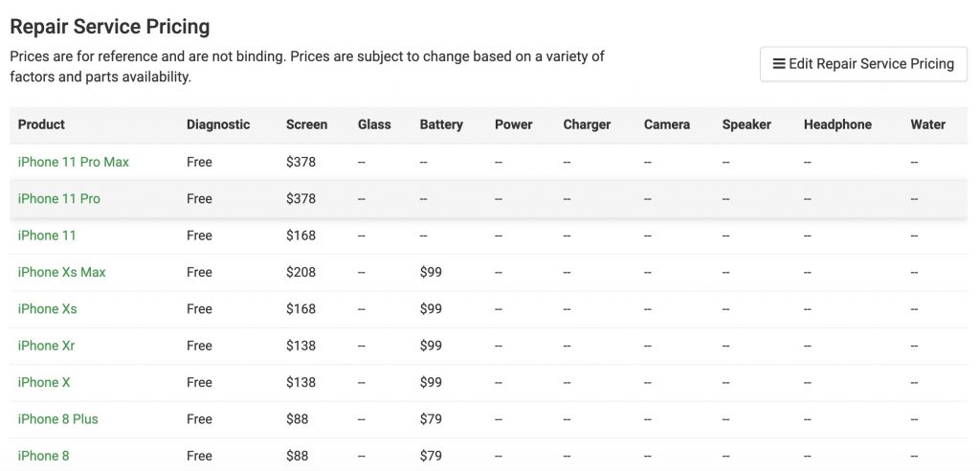This screenshot has height=471, width=980.
Task: Select the iPhone 11 link
Action: (x=47, y=235)
